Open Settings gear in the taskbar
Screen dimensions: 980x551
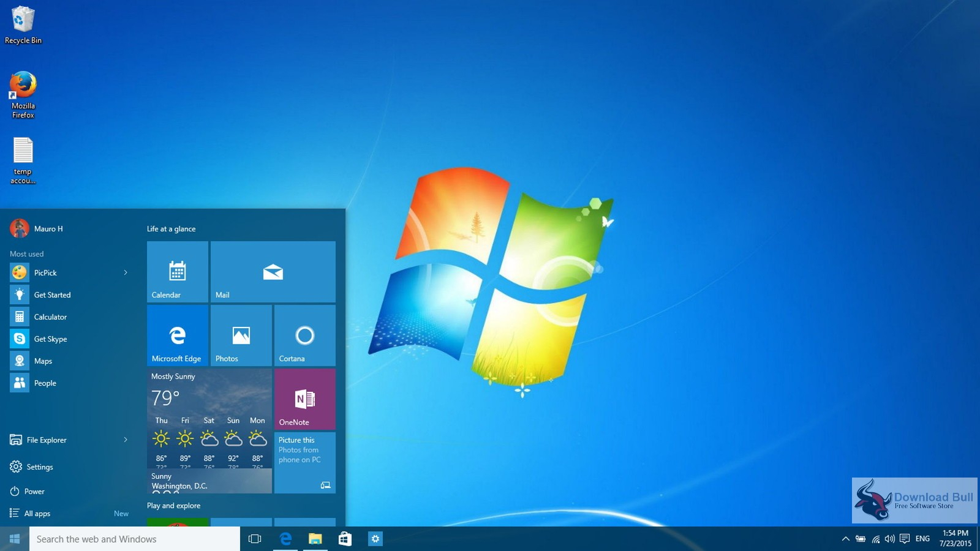point(375,539)
